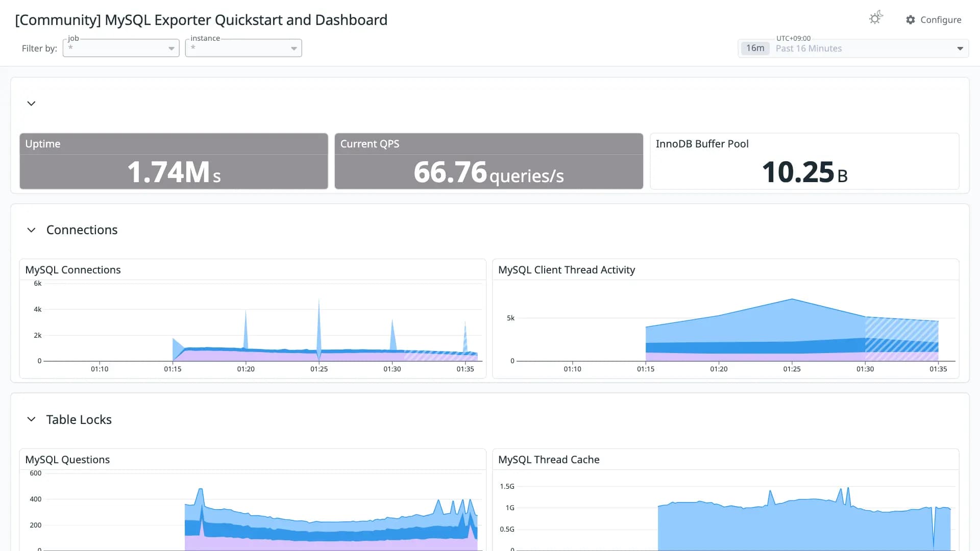
Task: Click the peak at 01:25 in Client Thread Activity
Action: click(x=792, y=300)
